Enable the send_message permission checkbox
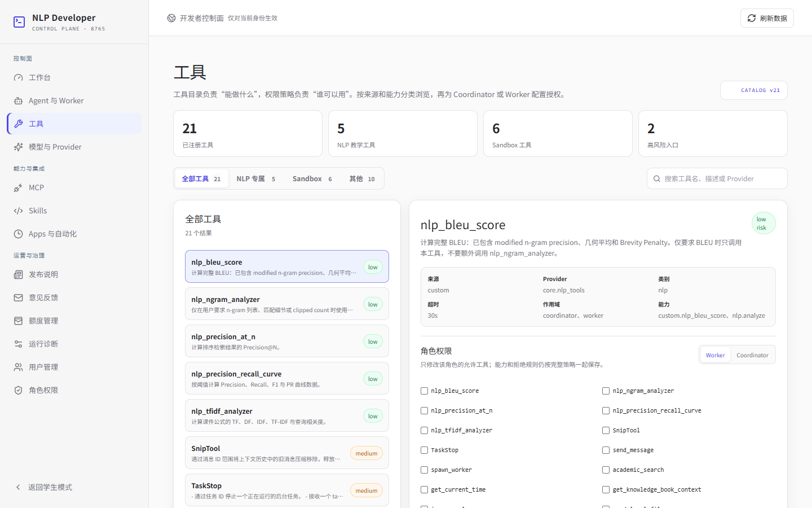Screen dimensions: 812x508 (606, 450)
